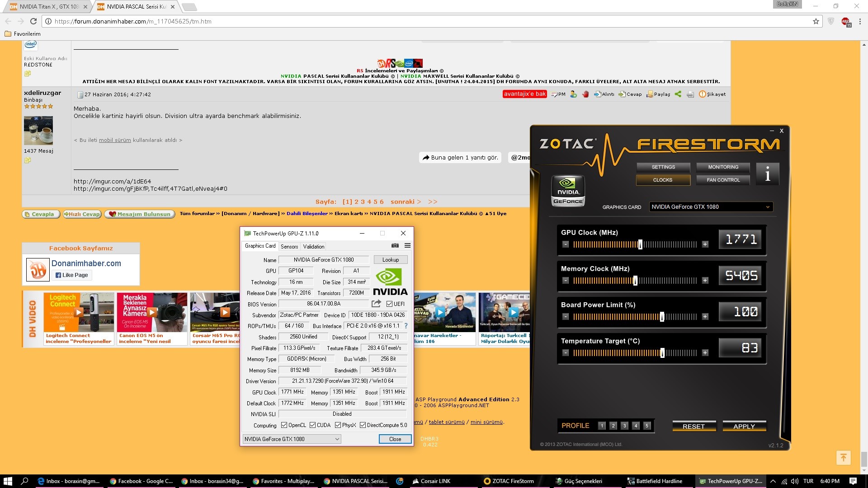This screenshot has height=488, width=868.
Task: Click the Hızlı Cevap button
Action: (x=82, y=214)
